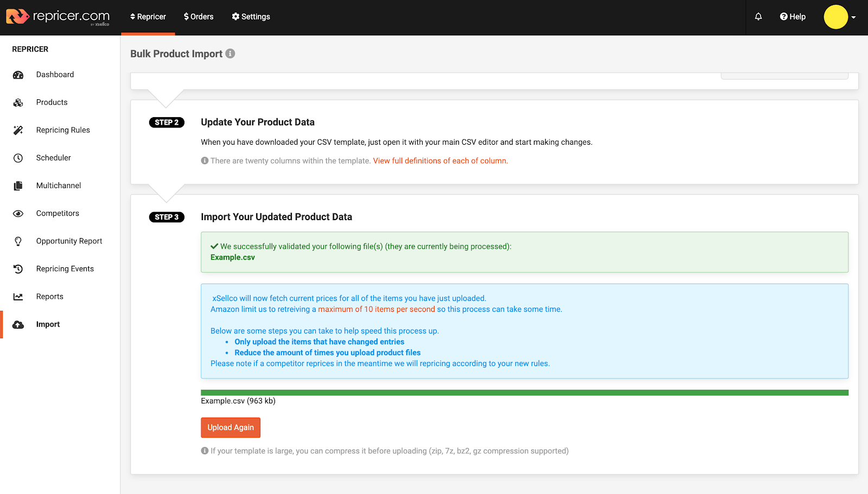Viewport: 868px width, 494px height.
Task: Click Update Your Product Data heading
Action: tap(258, 122)
